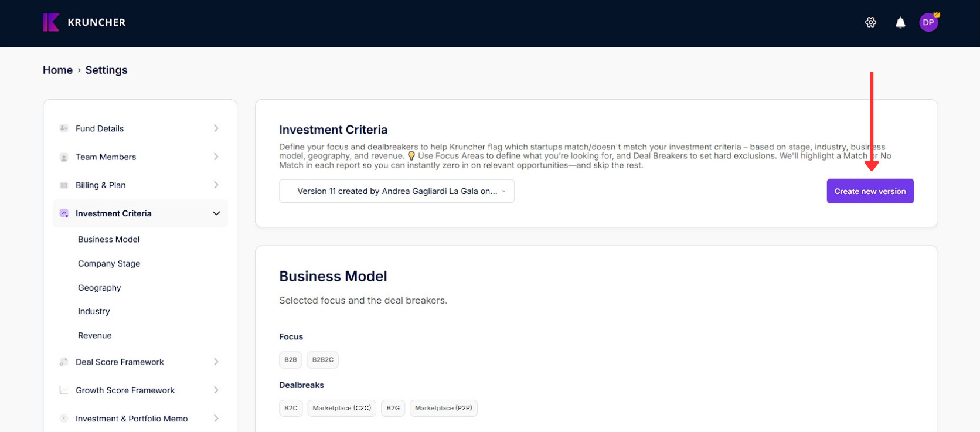
Task: Click the Marketplace (P2P) dealbreaker tag
Action: [444, 408]
